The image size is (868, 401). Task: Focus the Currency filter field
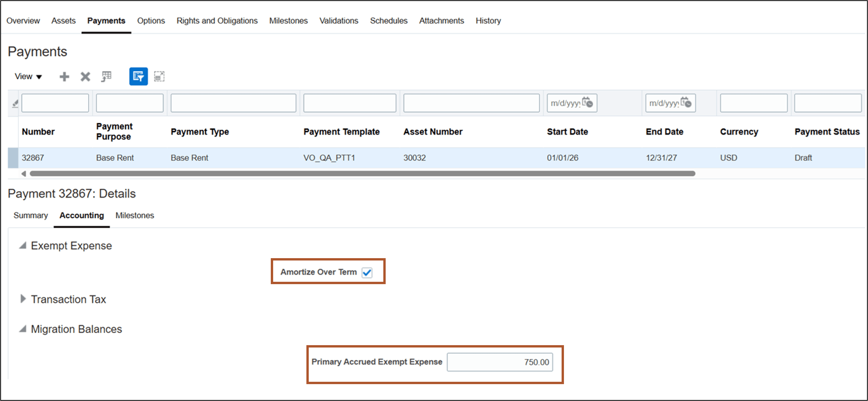(753, 103)
